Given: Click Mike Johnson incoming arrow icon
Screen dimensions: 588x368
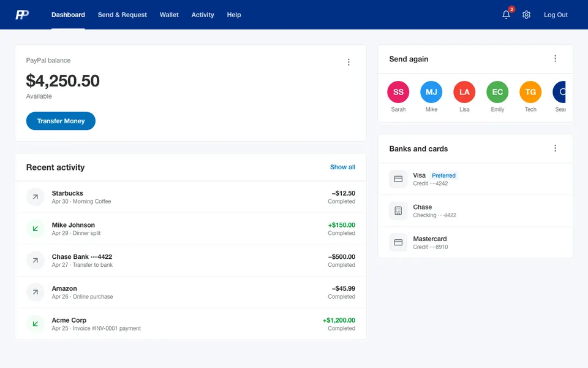Looking at the screenshot, I should tap(36, 229).
